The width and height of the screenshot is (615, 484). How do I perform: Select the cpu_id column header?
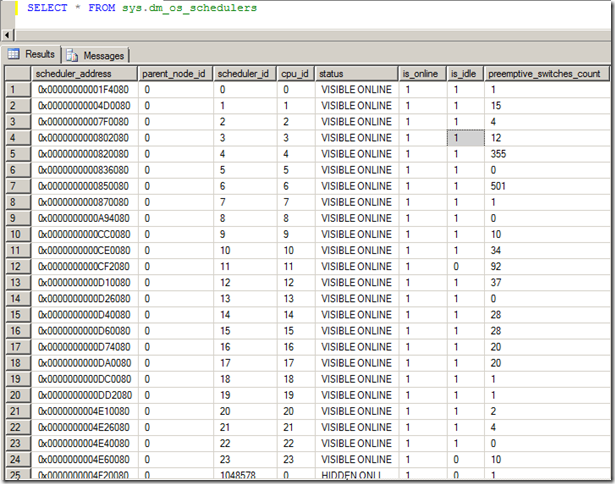click(x=295, y=74)
